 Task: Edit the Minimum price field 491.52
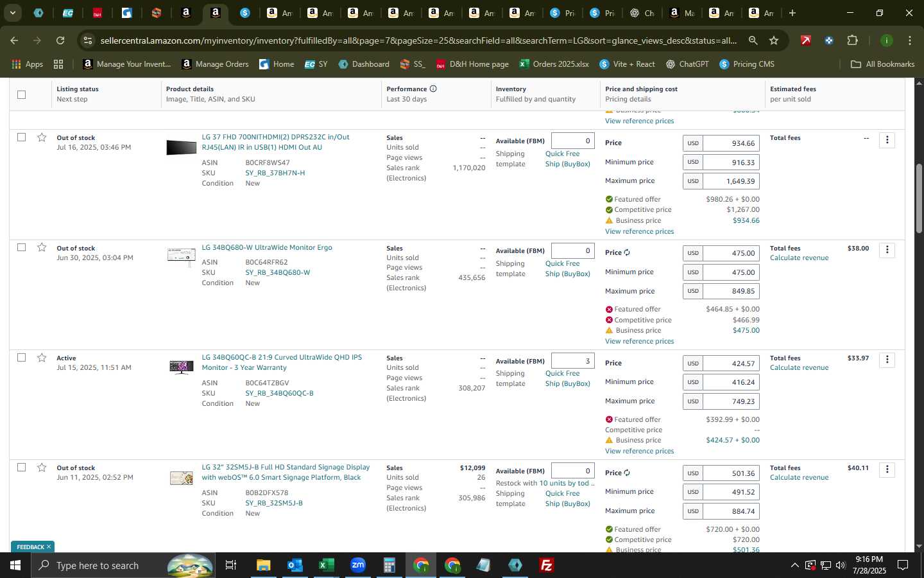pyautogui.click(x=731, y=492)
